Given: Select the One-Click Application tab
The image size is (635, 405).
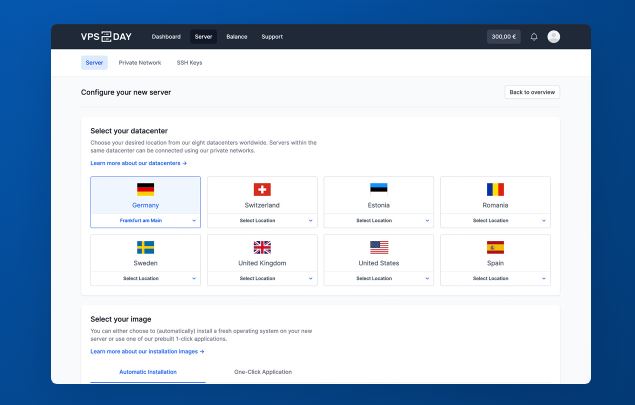Looking at the screenshot, I should point(263,372).
